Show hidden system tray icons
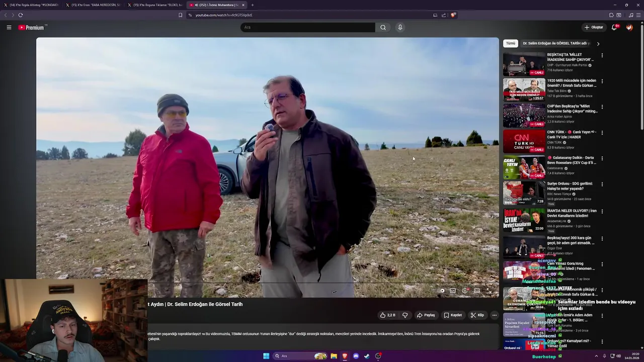Viewport: 644px width, 362px height. click(x=596, y=356)
